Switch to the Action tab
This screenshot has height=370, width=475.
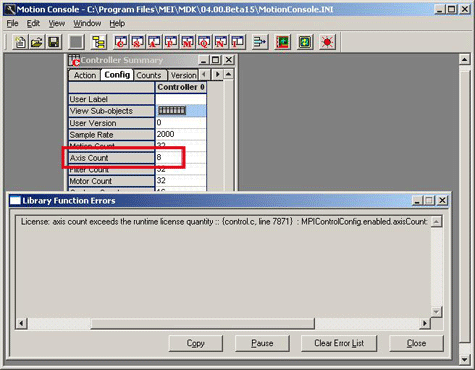tap(85, 75)
